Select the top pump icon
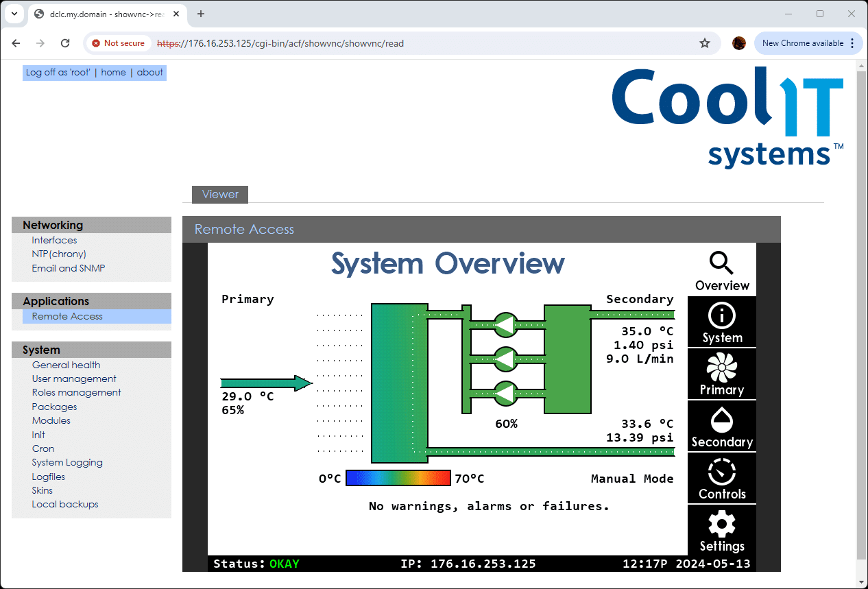Image resolution: width=868 pixels, height=589 pixels. [x=505, y=325]
